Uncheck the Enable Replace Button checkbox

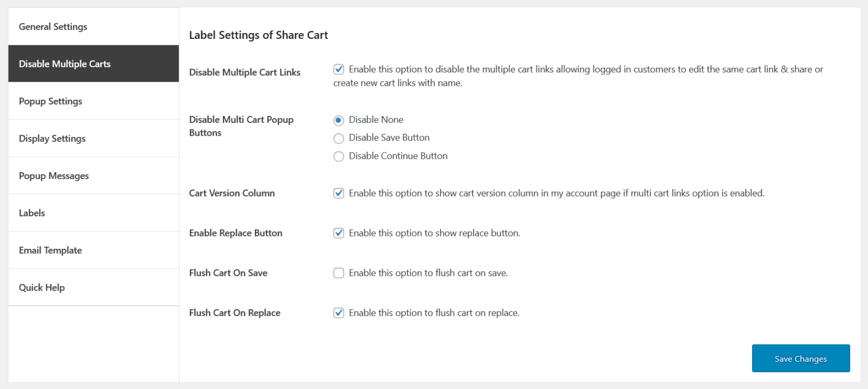click(x=339, y=233)
